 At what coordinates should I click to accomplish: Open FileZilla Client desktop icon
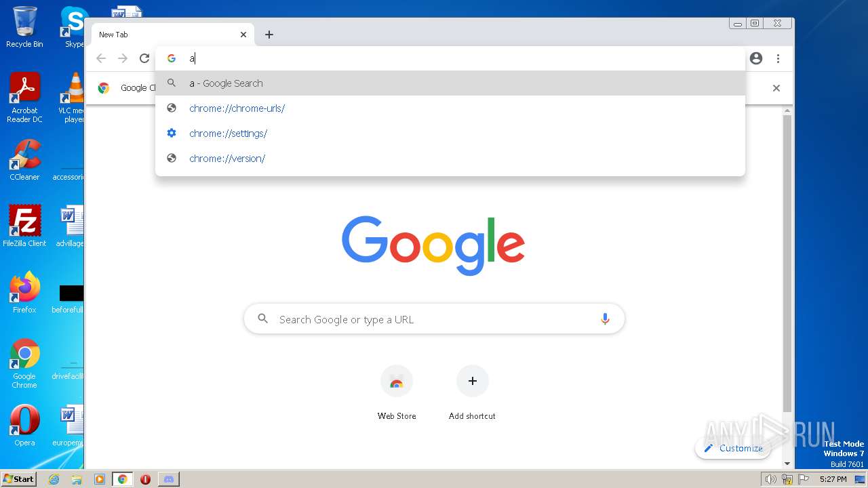point(24,226)
